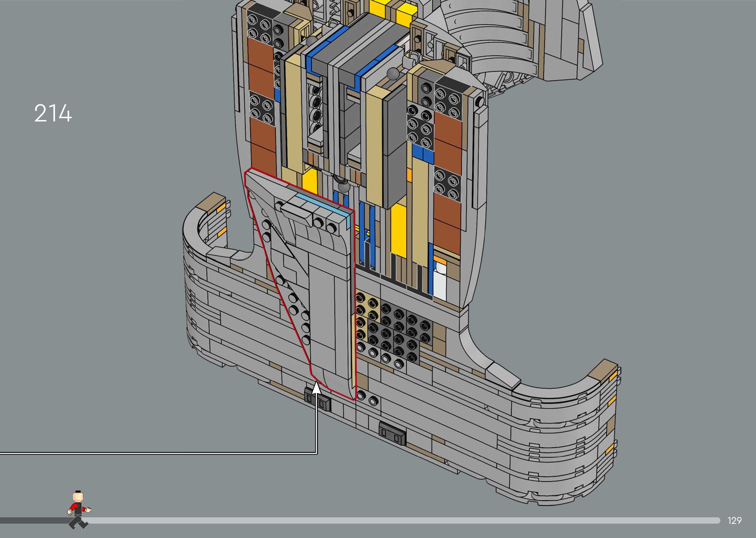Click the unfilled light portion of the progress bar
The height and width of the screenshot is (538, 756).
(397, 520)
